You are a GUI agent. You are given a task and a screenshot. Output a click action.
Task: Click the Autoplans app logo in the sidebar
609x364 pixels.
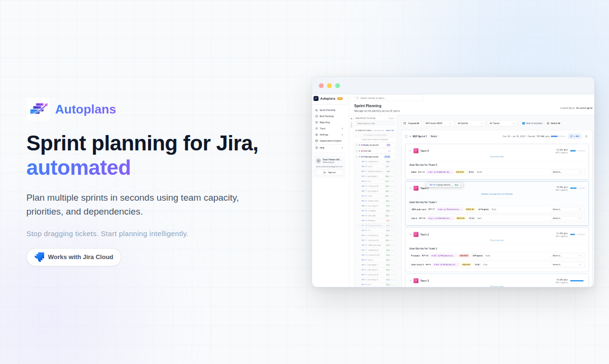(316, 98)
